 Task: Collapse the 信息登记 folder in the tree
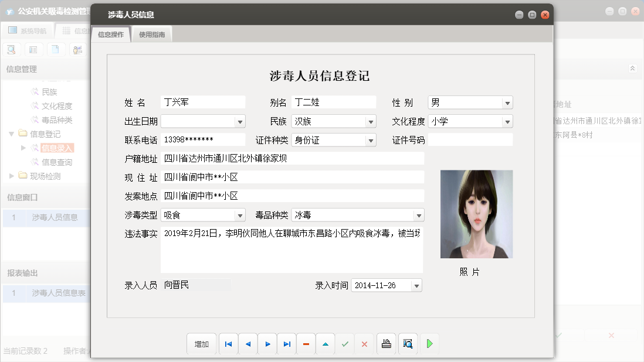[x=11, y=134]
